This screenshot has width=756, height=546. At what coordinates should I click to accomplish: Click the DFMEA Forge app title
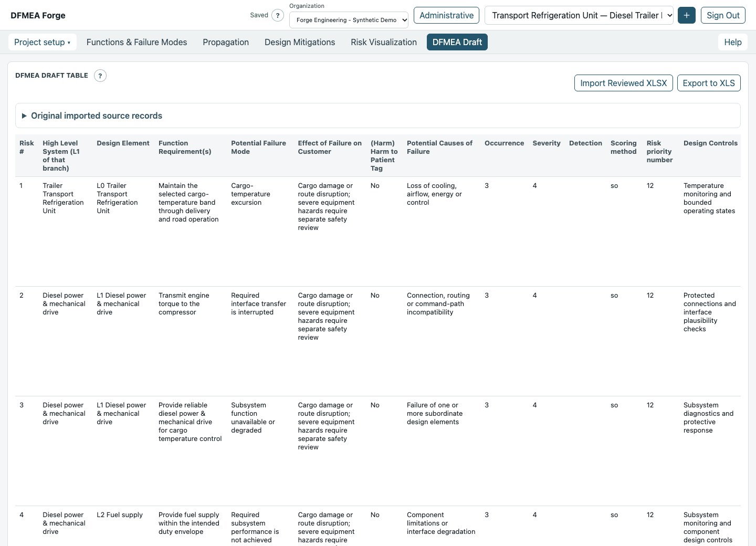click(38, 15)
